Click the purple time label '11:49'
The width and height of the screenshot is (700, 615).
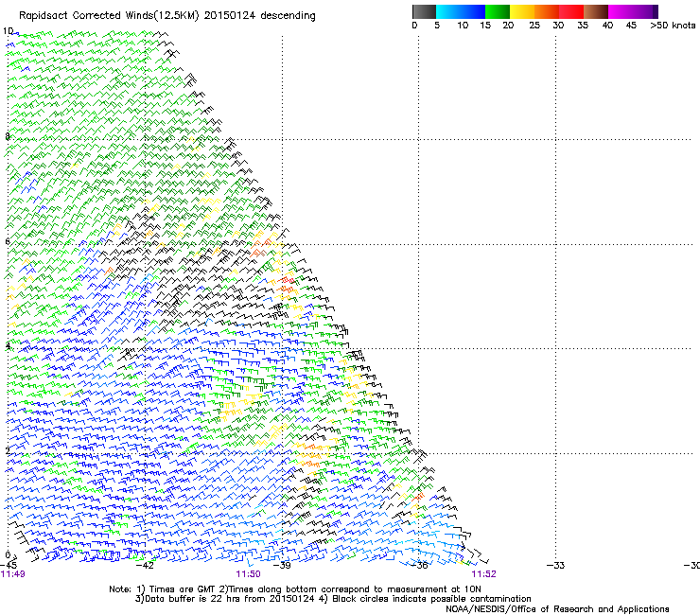[x=13, y=574]
